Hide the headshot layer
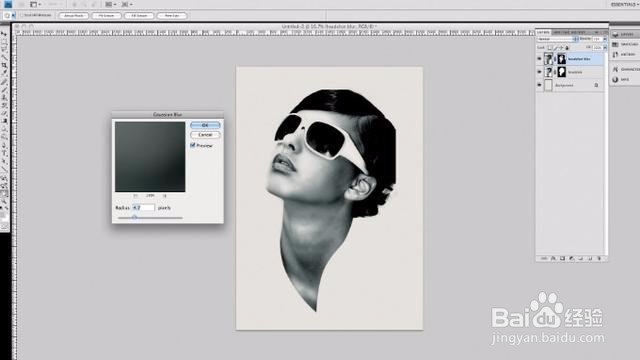 click(x=540, y=72)
